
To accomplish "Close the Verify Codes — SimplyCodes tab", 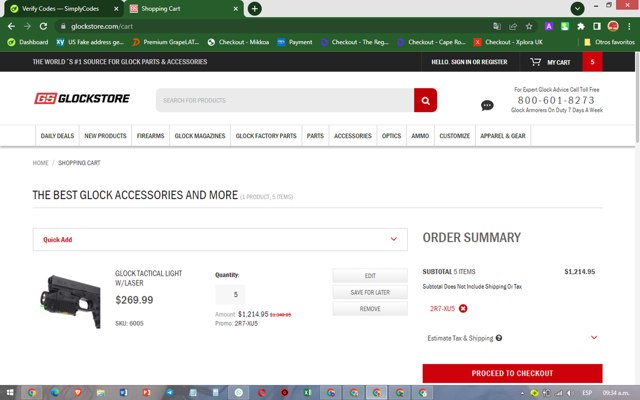I will point(116,9).
